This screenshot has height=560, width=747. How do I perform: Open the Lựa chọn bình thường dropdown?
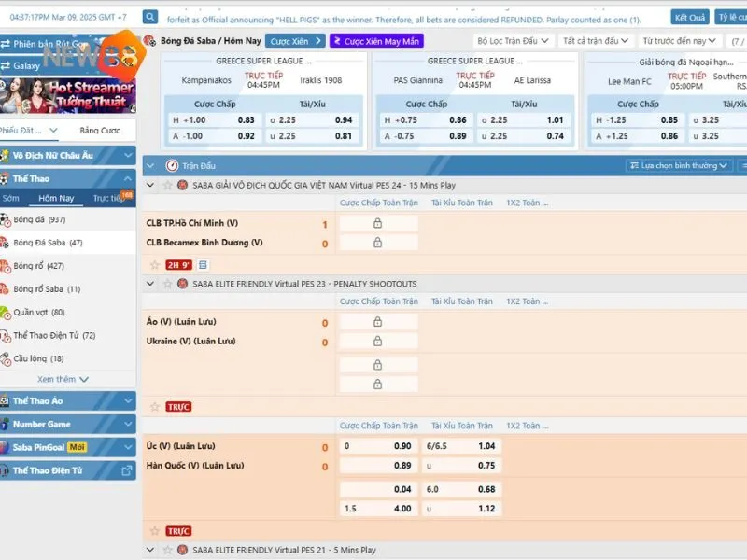(x=678, y=165)
